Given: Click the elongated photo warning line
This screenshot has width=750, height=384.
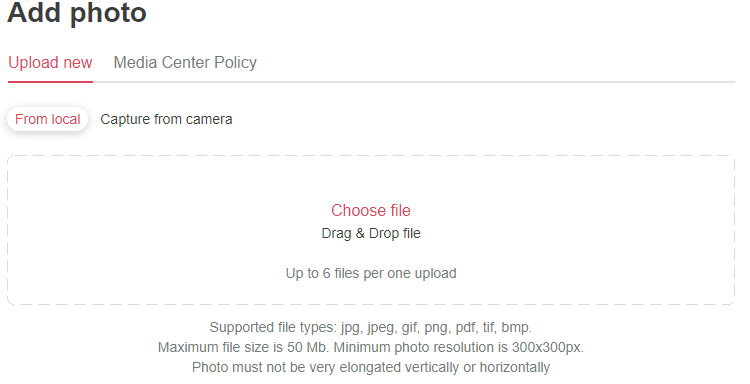Looking at the screenshot, I should click(371, 367).
